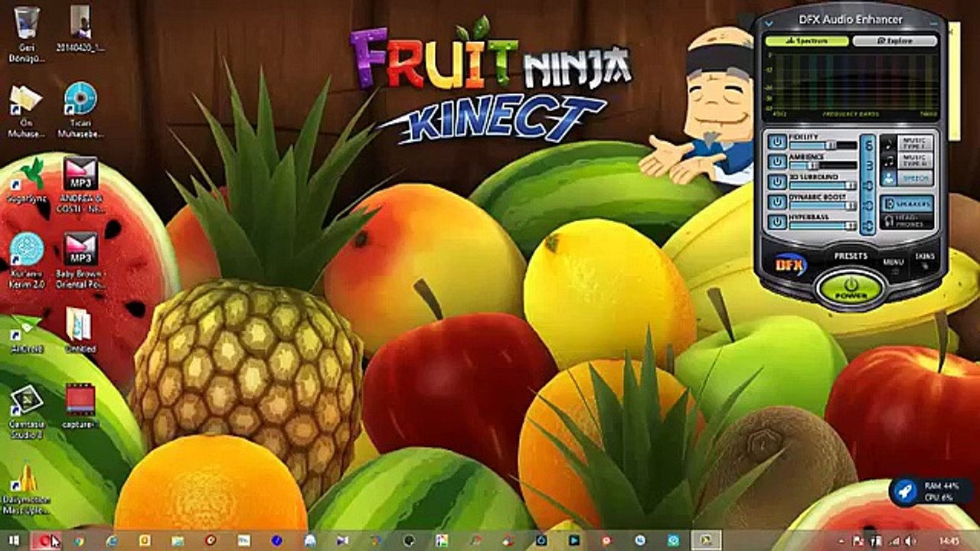Show hidden system tray icons
The height and width of the screenshot is (551, 980).
click(840, 541)
